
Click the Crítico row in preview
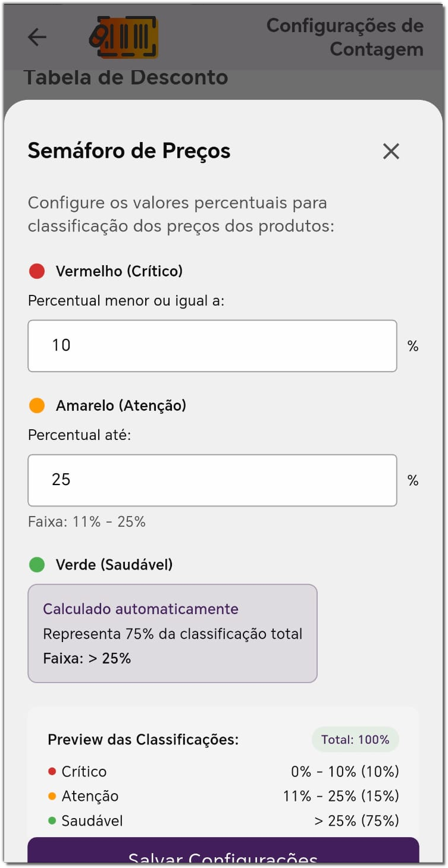223,772
